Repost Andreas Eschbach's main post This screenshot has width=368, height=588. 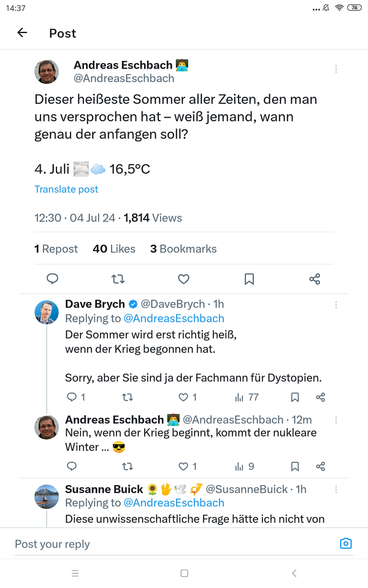(118, 279)
